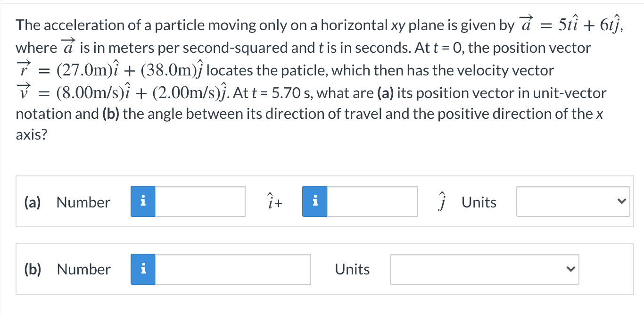Click the info icon beside the ĵ input
This screenshot has height=315, width=644.
[315, 201]
